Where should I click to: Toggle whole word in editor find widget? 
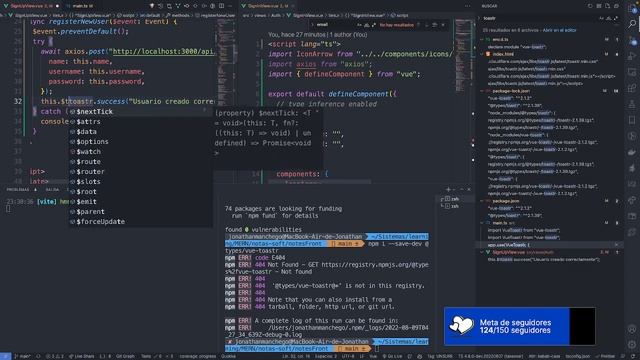366,25
